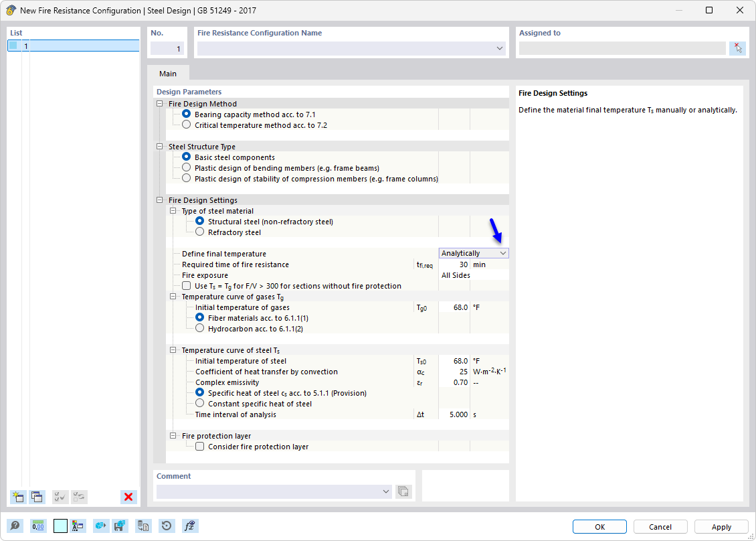Copy the configuration using the duplicate windows icon
This screenshot has height=541, width=756.
[x=37, y=497]
